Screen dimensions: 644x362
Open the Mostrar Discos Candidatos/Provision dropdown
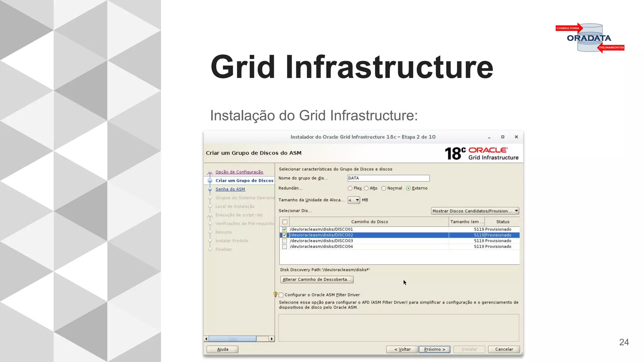point(475,211)
